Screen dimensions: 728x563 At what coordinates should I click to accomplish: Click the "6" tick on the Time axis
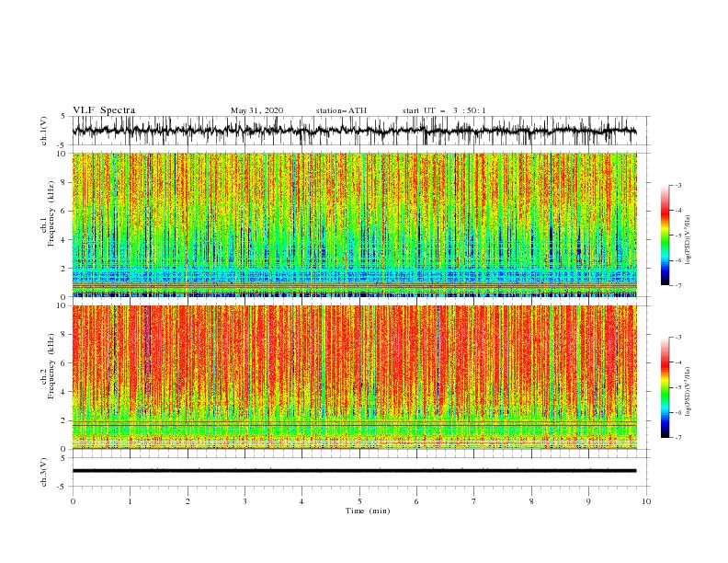pos(416,501)
